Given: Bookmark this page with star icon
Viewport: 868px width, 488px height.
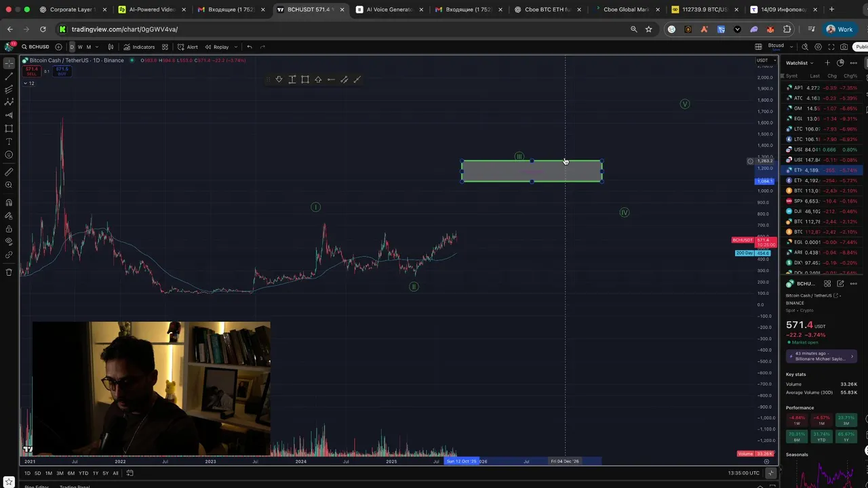Looking at the screenshot, I should (649, 29).
